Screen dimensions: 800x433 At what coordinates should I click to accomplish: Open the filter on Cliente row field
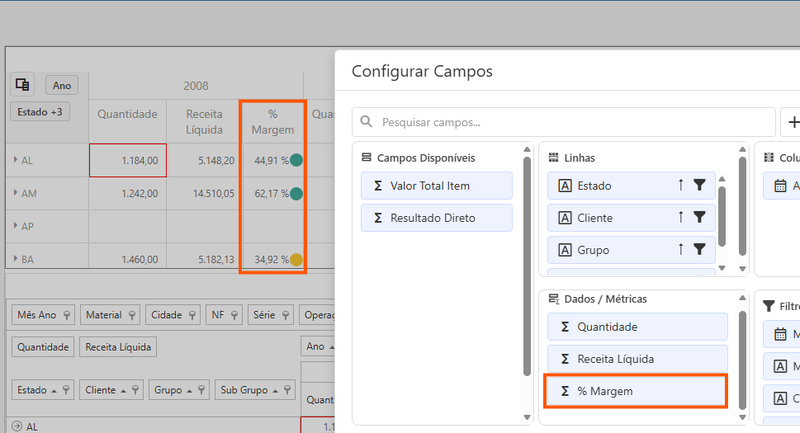(x=699, y=217)
